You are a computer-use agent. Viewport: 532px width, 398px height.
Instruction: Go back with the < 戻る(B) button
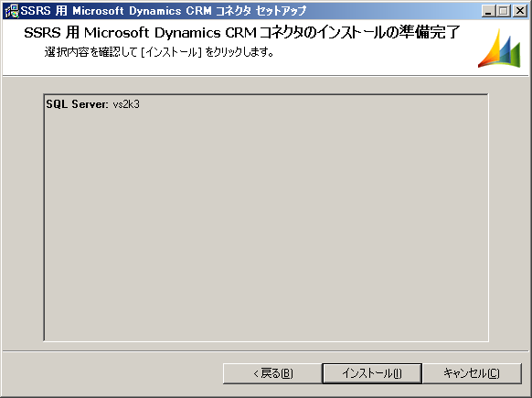click(272, 373)
